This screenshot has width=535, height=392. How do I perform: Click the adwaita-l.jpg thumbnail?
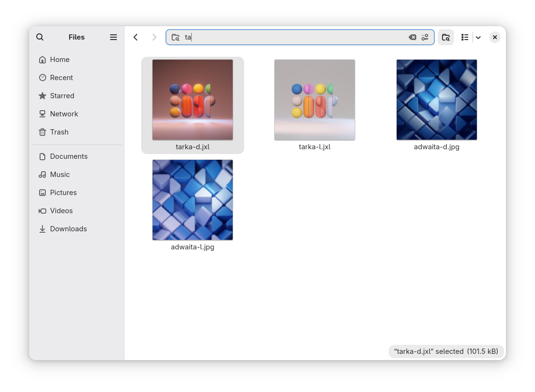(193, 200)
